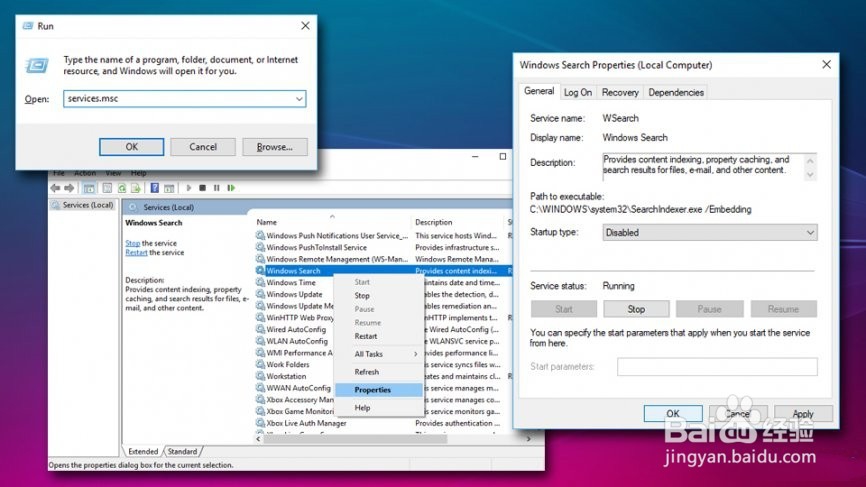Open the View menu in Services window

[x=113, y=173]
